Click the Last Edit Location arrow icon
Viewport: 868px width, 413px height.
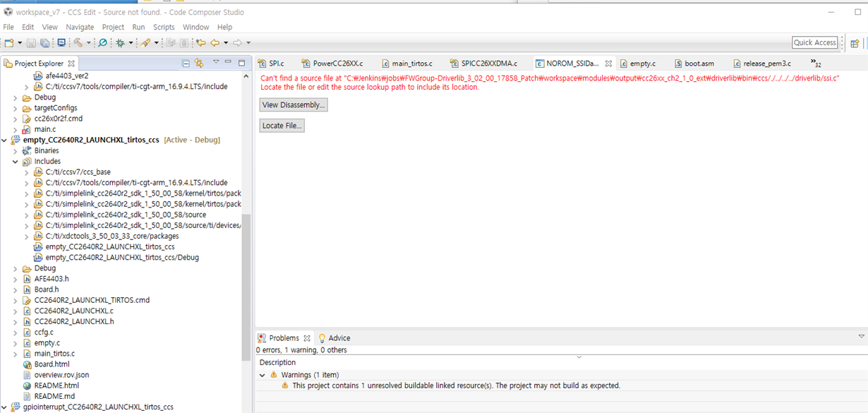point(200,42)
